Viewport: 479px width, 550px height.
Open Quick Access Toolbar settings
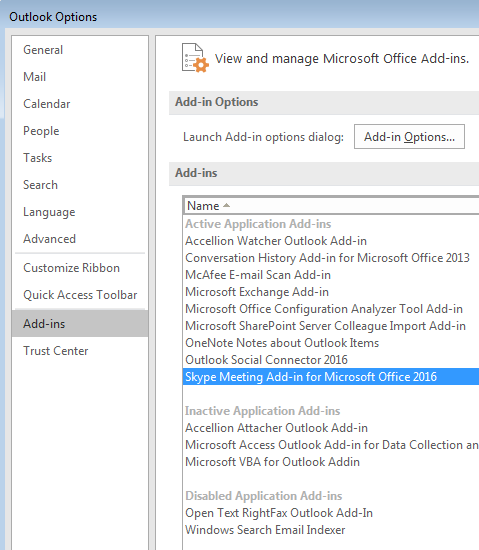pos(80,295)
